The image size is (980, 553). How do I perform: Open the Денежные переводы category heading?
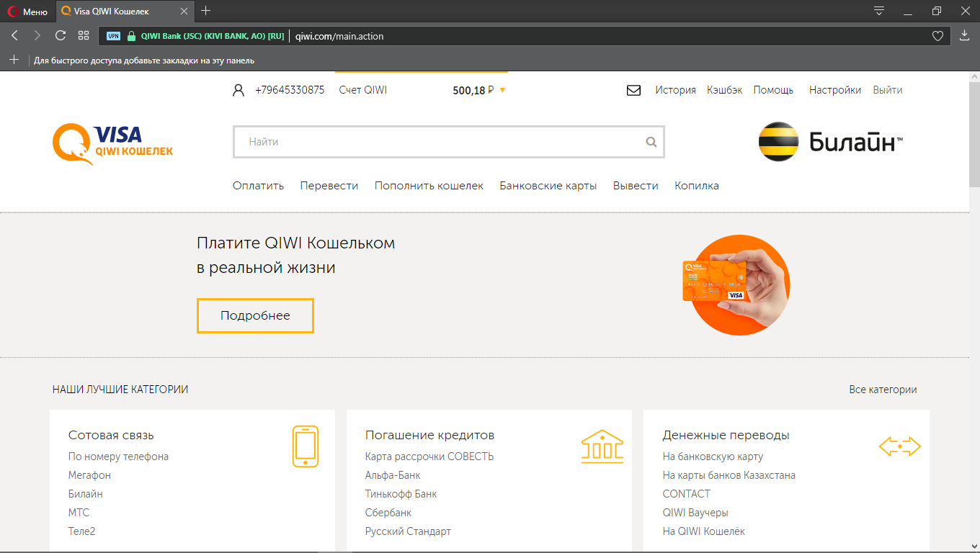726,435
